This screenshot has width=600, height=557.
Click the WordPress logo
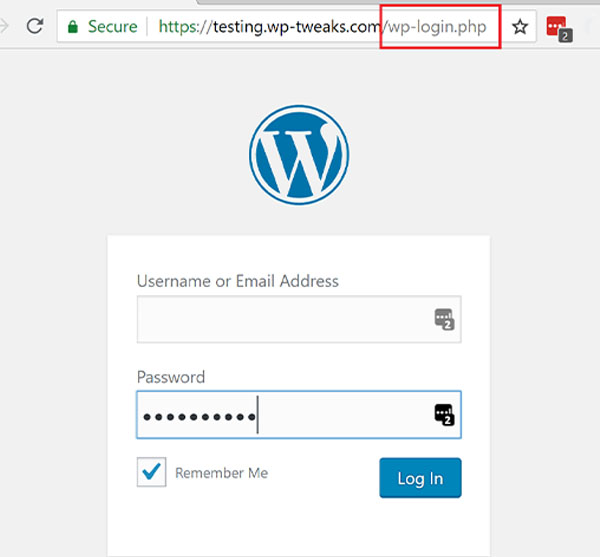tap(299, 155)
